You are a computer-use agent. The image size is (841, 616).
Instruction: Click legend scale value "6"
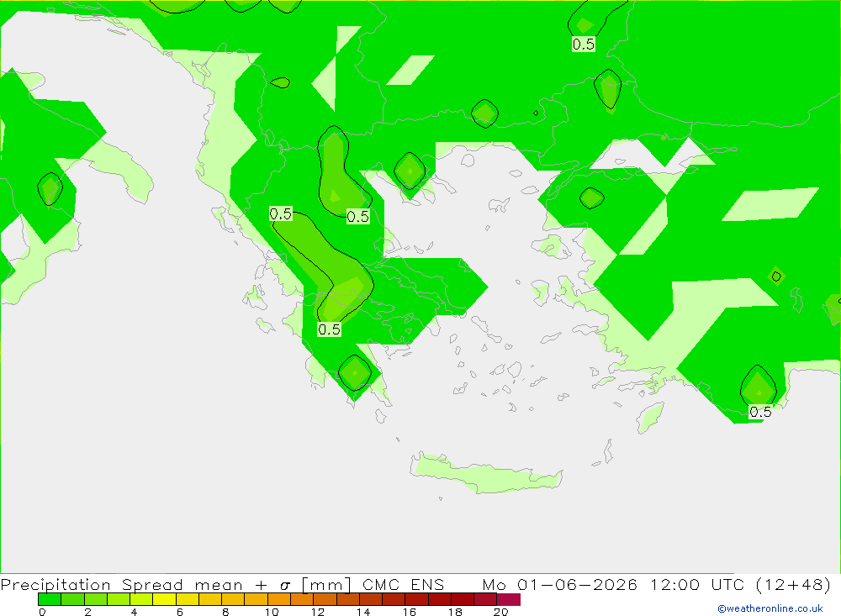[x=180, y=612]
